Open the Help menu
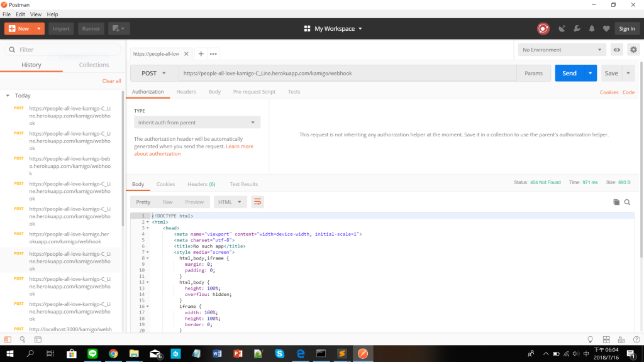Viewport: 644px width, 362px height. click(x=52, y=14)
